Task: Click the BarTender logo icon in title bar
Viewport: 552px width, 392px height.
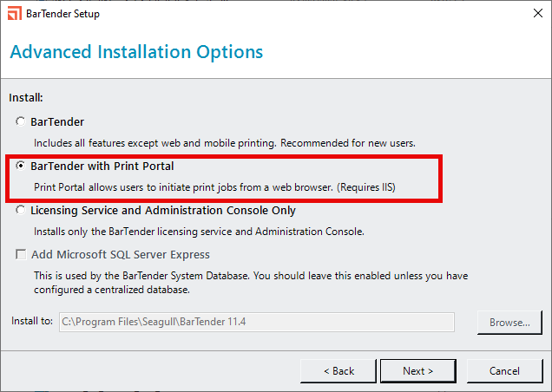Action: pos(15,13)
